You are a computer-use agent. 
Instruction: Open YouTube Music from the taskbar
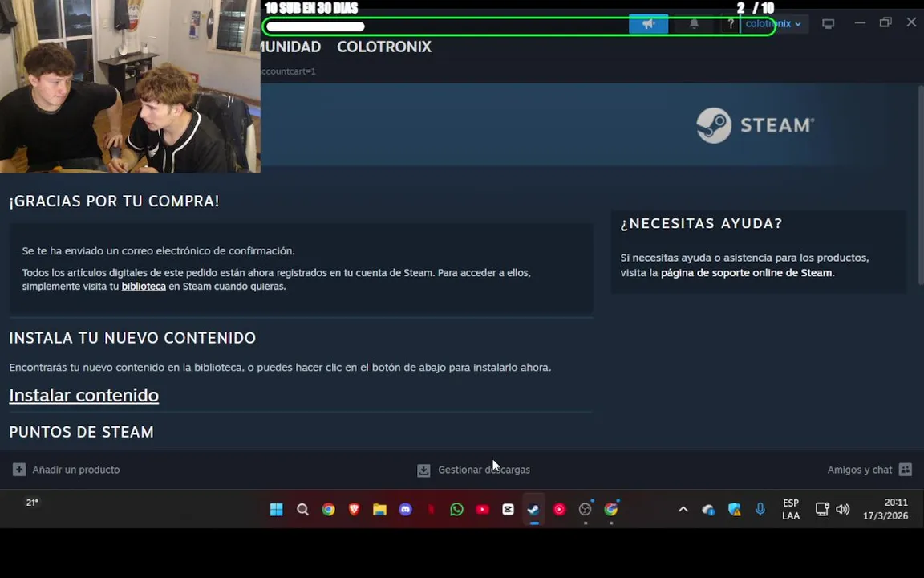pyautogui.click(x=559, y=510)
